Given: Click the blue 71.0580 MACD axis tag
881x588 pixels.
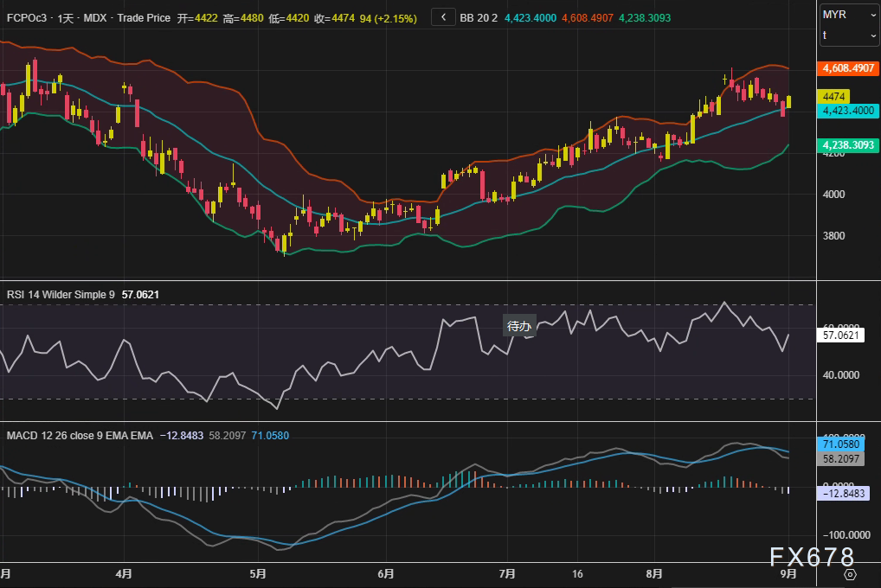Looking at the screenshot, I should pyautogui.click(x=839, y=444).
